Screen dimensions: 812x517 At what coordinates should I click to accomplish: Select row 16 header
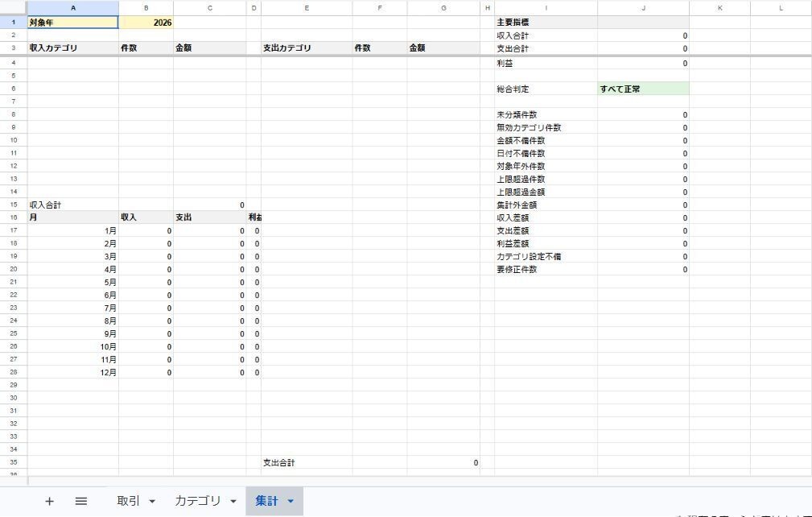coord(14,217)
